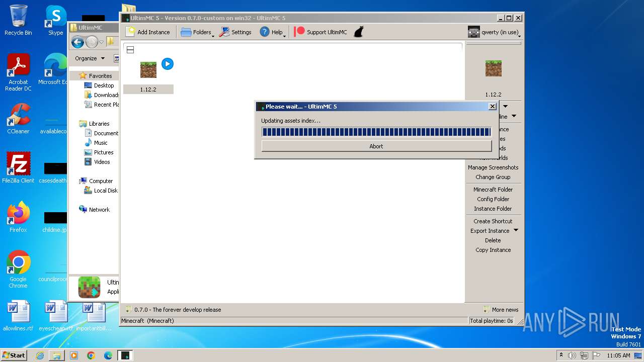Click the UltimMC application icon in Explorer details
The height and width of the screenshot is (362, 644).
point(89,288)
